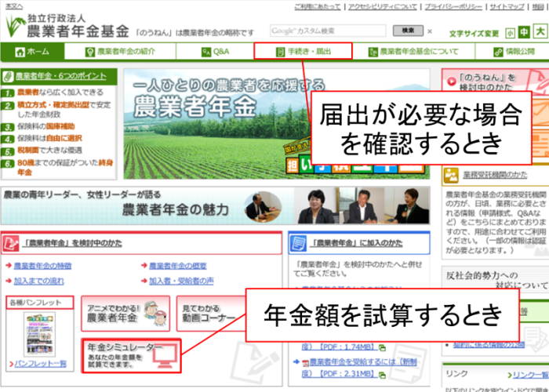
Task: Open 農業者年金の紹介 navigation tab
Action: [x=120, y=52]
